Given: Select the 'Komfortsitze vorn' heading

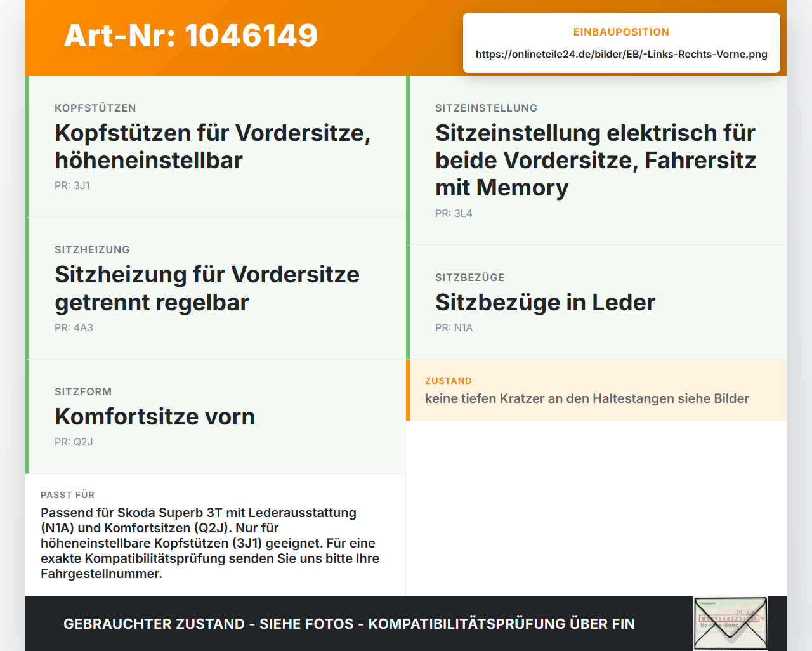Looking at the screenshot, I should click(x=155, y=417).
